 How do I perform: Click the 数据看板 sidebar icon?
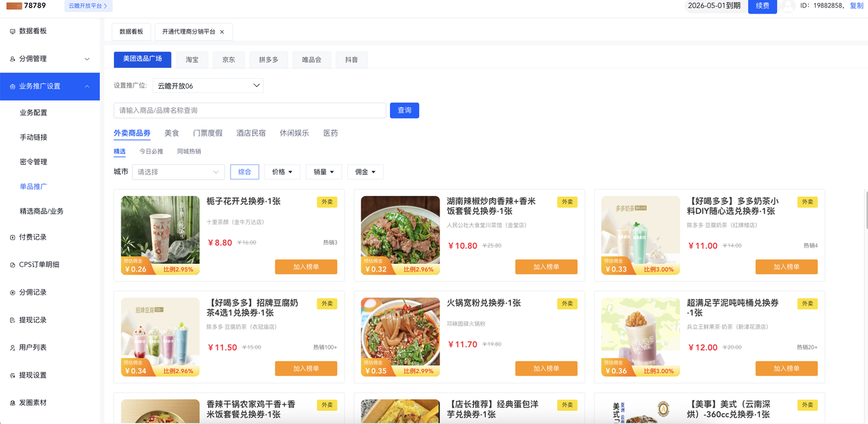click(13, 31)
